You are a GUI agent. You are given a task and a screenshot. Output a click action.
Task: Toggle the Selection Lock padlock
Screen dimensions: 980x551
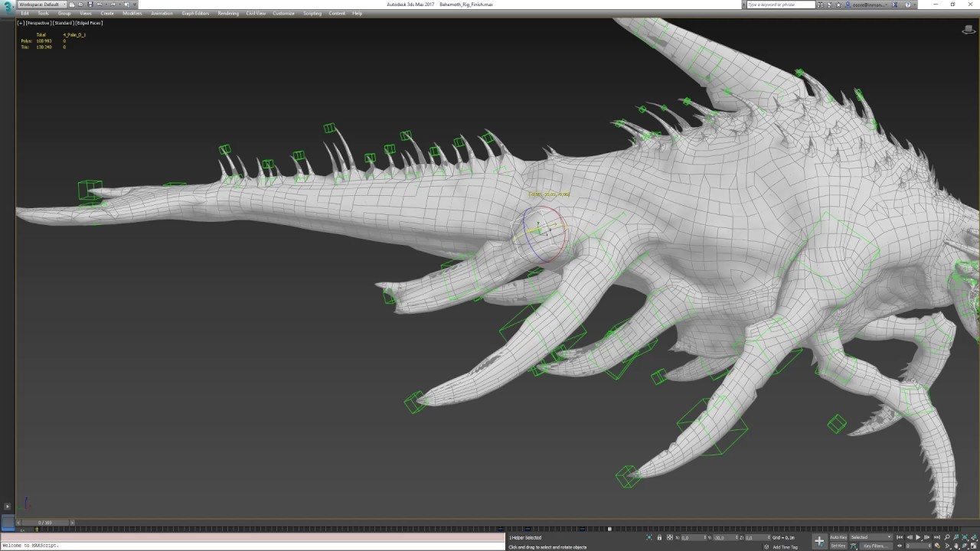tap(660, 537)
